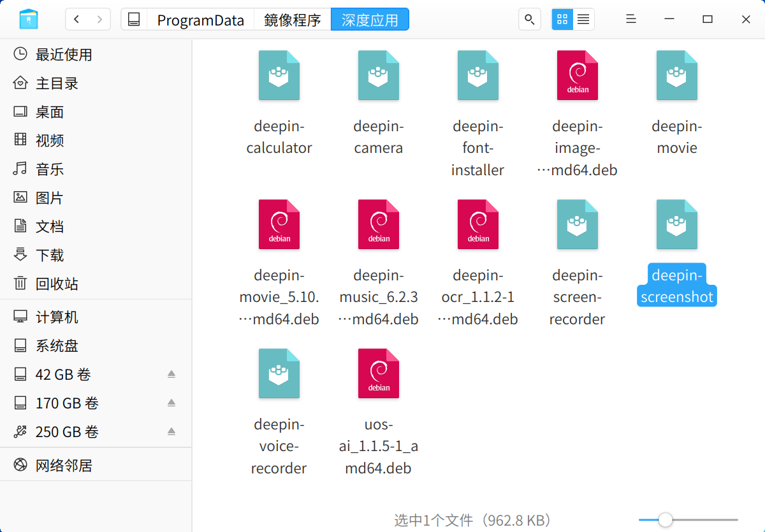Click the deepin-font-installer filename label

click(x=478, y=148)
